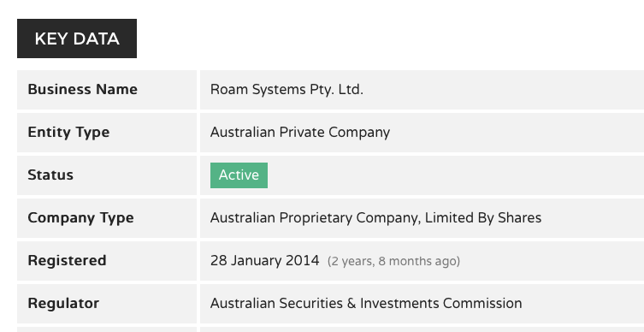This screenshot has width=644, height=332.
Task: Select the Entity Type label
Action: point(68,133)
